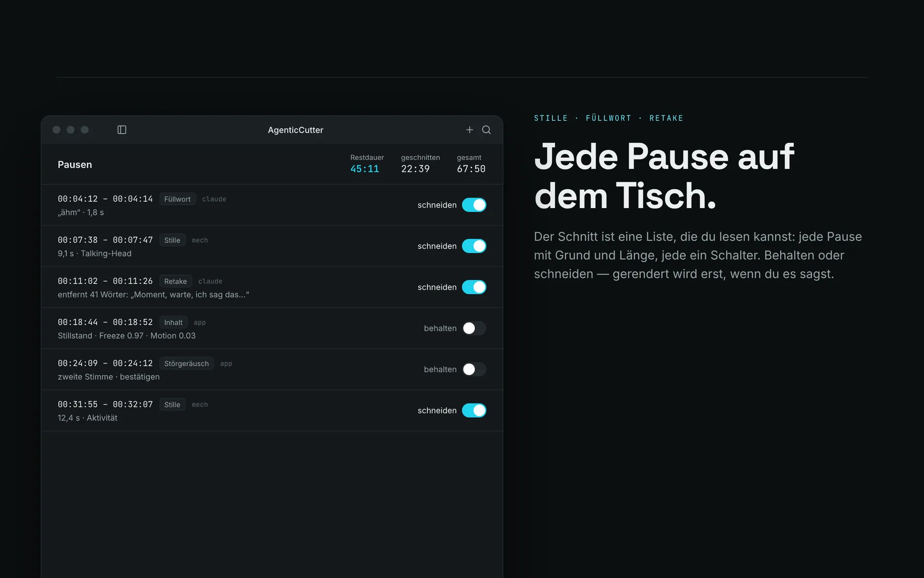Viewport: 924px width, 578px height.
Task: Click the app label on Störgeräusch row
Action: click(226, 364)
